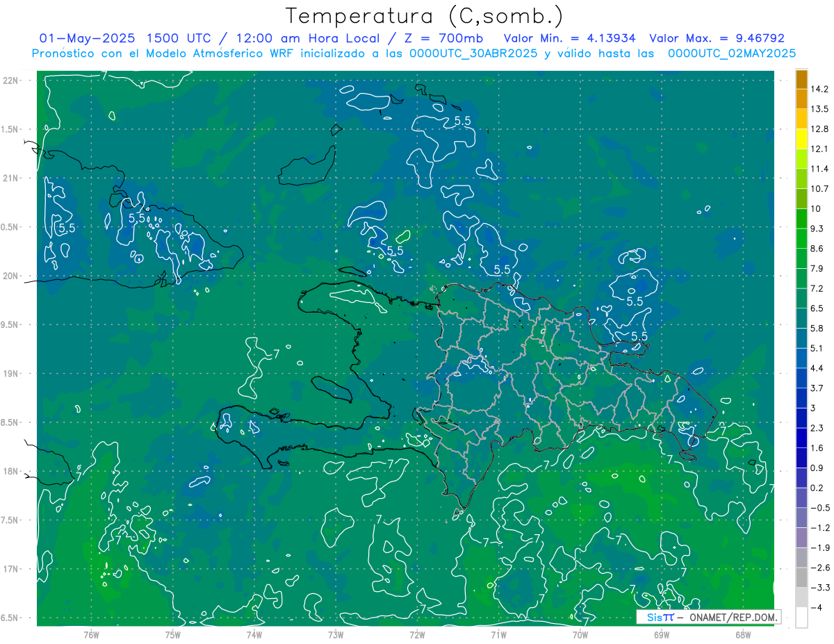The height and width of the screenshot is (644, 834).
Task: Click the title 'Temperatura (C,somb.)'
Action: (x=425, y=17)
